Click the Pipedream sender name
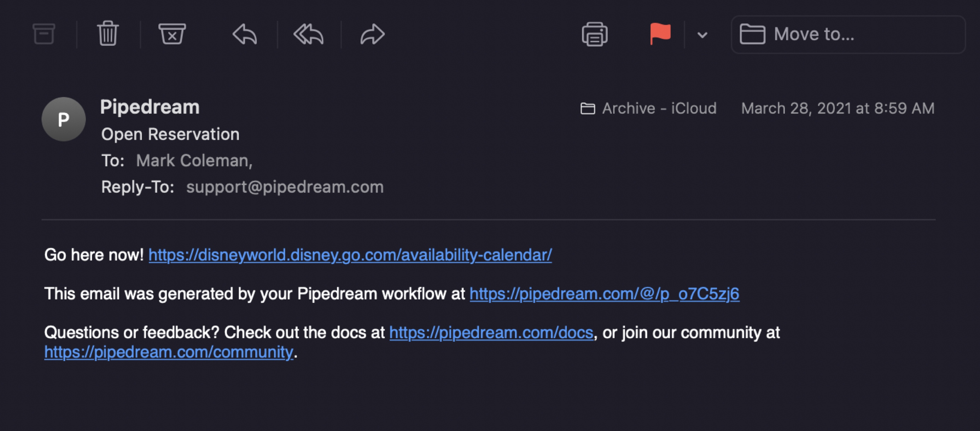The image size is (980, 431). (150, 107)
